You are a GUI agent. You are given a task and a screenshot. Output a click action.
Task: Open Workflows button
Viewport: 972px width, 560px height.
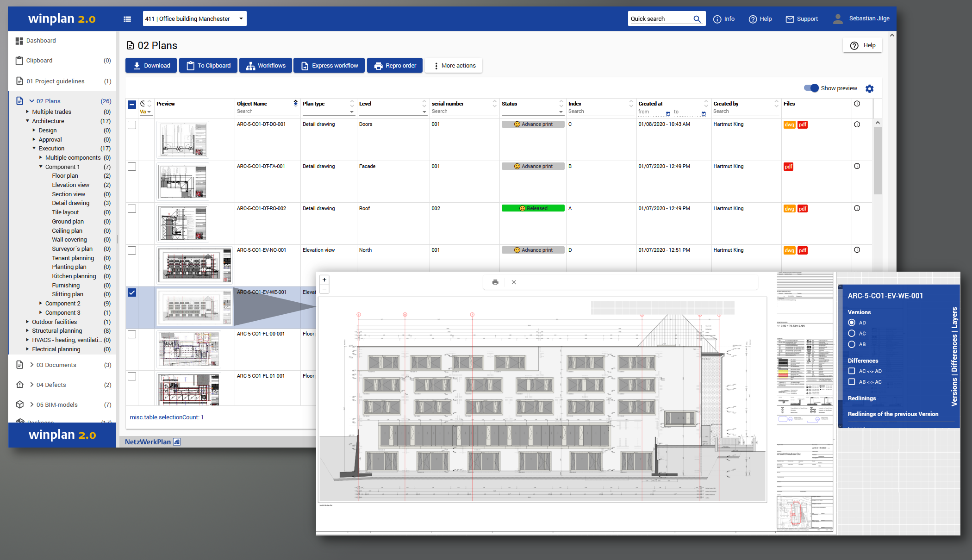tap(266, 66)
